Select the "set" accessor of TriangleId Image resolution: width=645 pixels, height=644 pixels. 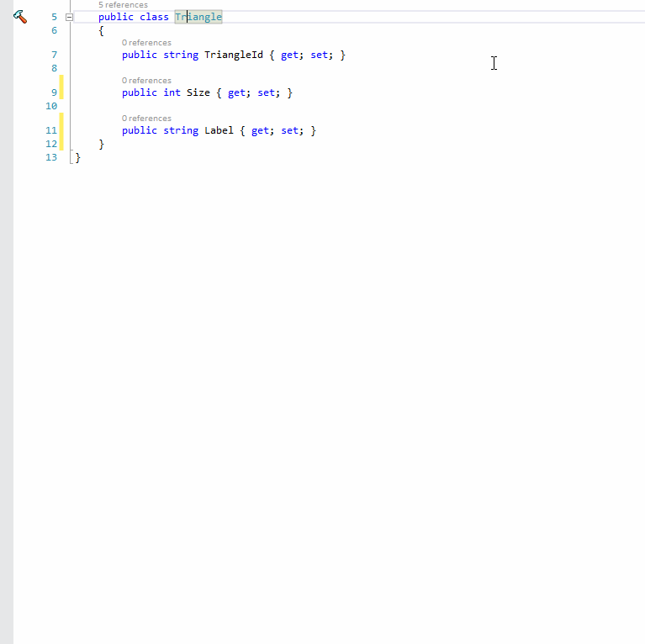320,55
